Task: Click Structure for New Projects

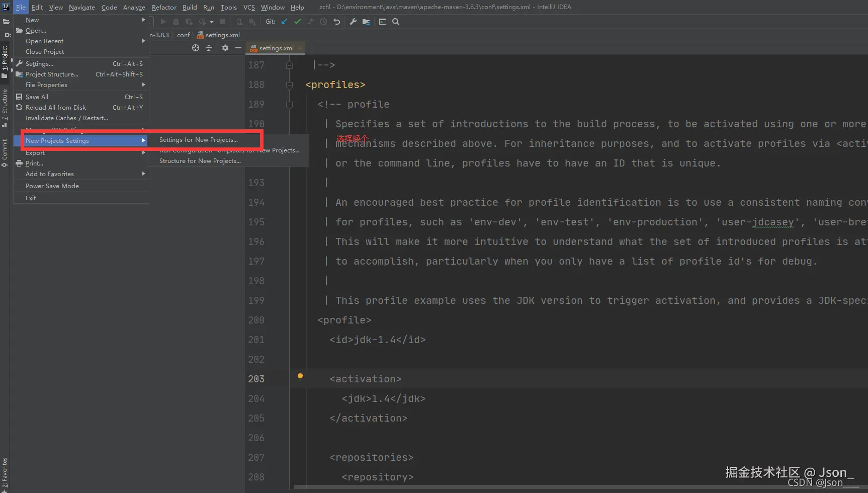Action: pos(200,161)
